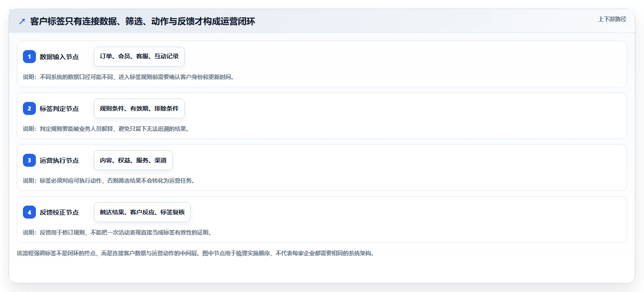The height and width of the screenshot is (292, 644).
Task: Click the header title 客户标签只有连接数据
Action: 143,22
